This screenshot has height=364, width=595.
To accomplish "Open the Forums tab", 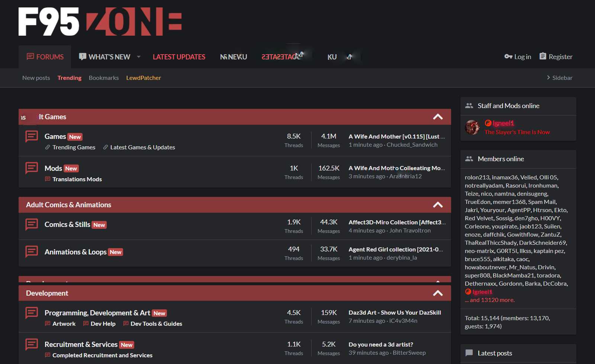I will 45,57.
